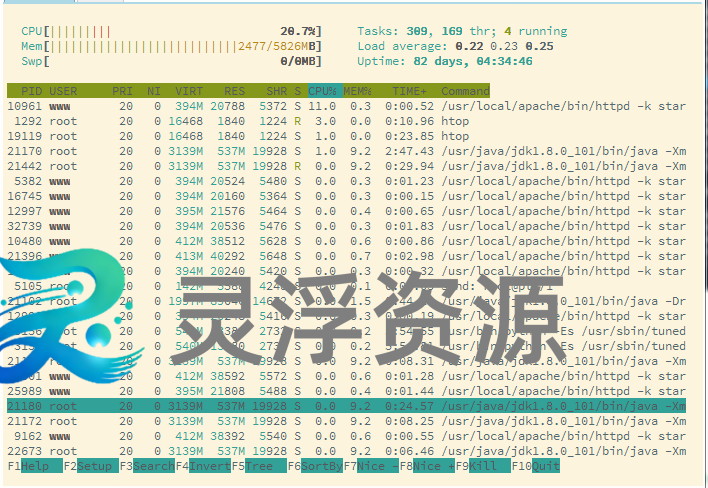Switch to F5 Tree view
The height and width of the screenshot is (488, 708).
(x=259, y=466)
